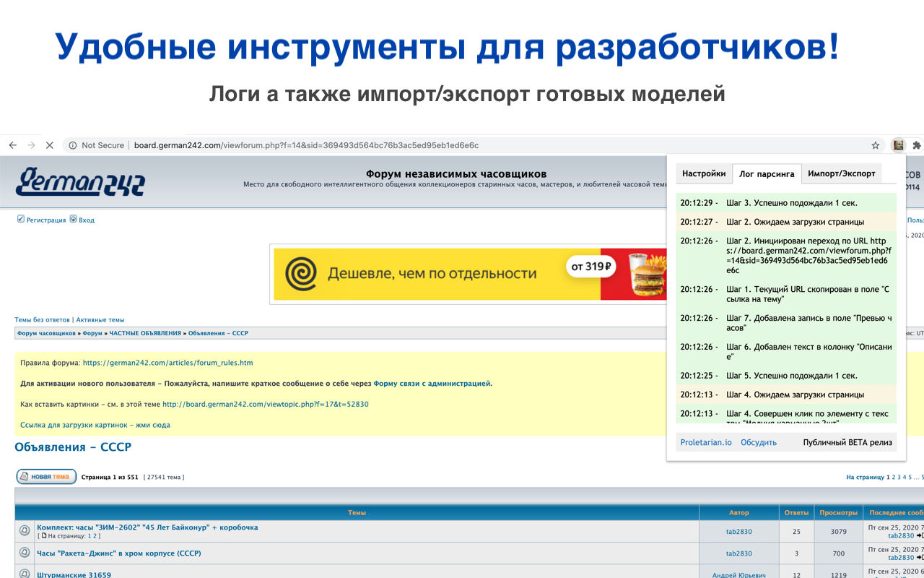Click the Ответы column header
This screenshot has width=924, height=578.
tap(797, 512)
